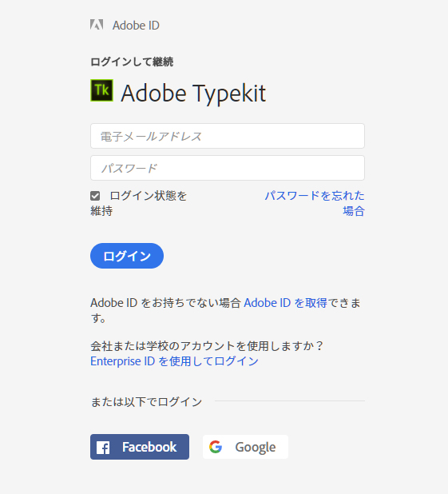Screen dimensions: 448x494
Task: Click the blue ログイン button
Action: point(127,256)
